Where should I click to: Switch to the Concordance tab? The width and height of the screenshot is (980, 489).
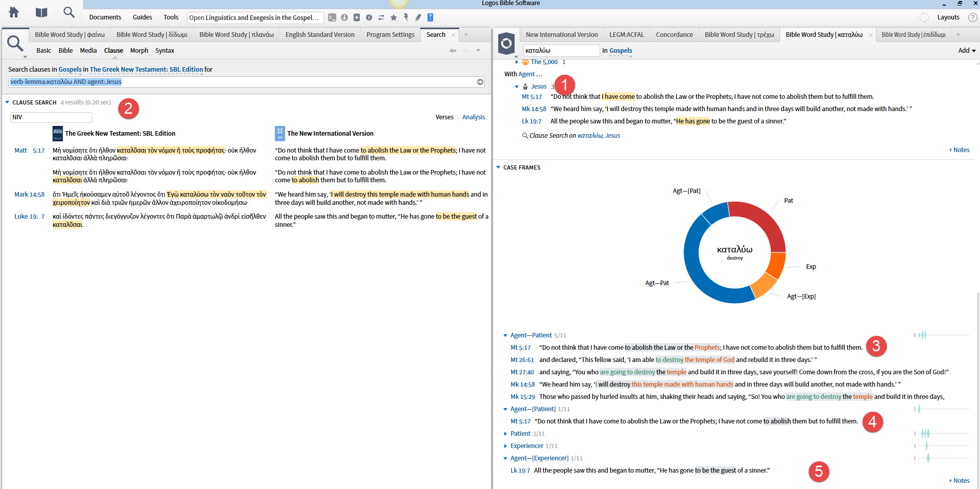point(674,35)
